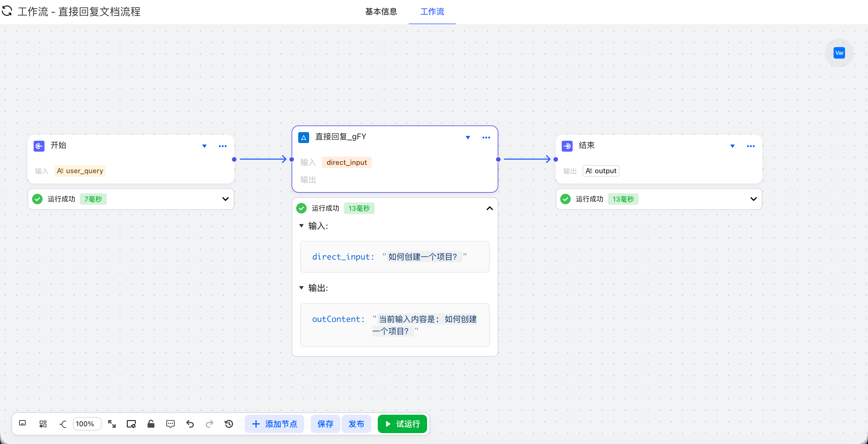Expand the 开始 node run result
This screenshot has width=868, height=444.
(x=225, y=199)
